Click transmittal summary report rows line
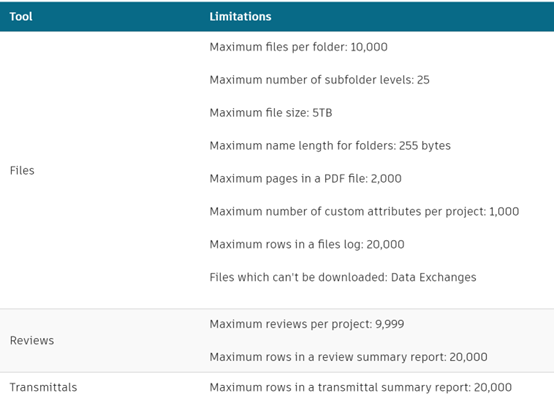This screenshot has height=404, width=554. (360, 387)
